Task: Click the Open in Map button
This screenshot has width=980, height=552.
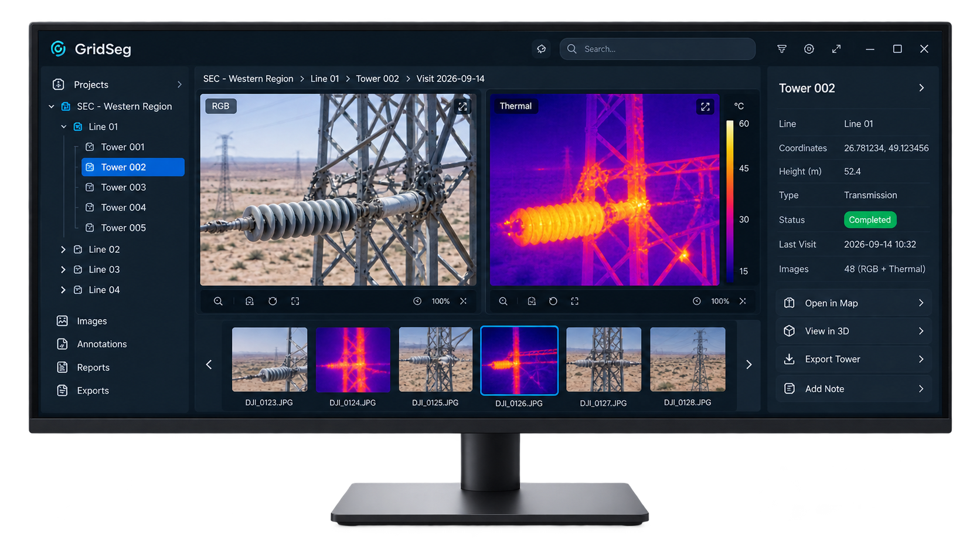Action: coord(853,303)
